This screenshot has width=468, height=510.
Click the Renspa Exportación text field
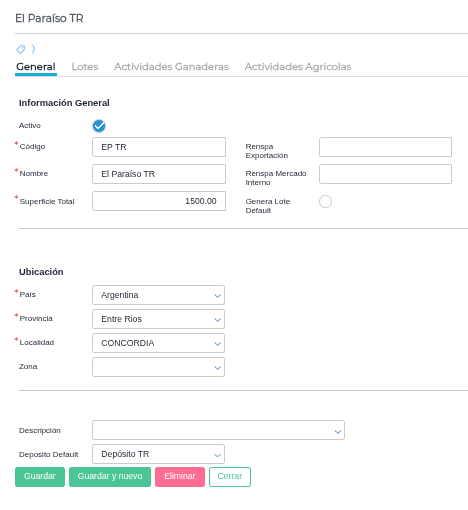coord(385,147)
